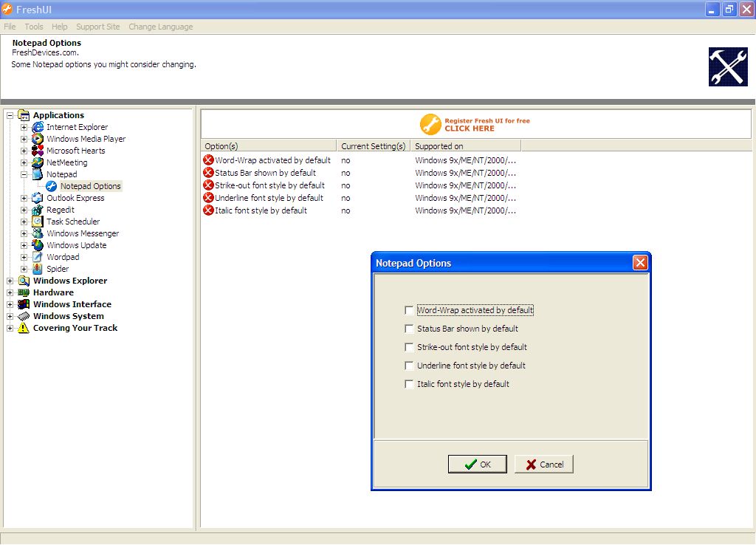Open the Help menu
Image resolution: width=756 pixels, height=545 pixels.
point(59,27)
